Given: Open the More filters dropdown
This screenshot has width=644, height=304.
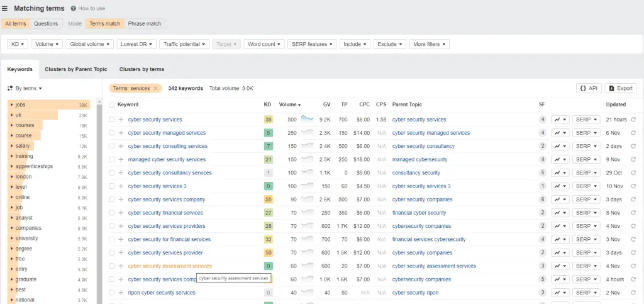Looking at the screenshot, I should pyautogui.click(x=429, y=44).
